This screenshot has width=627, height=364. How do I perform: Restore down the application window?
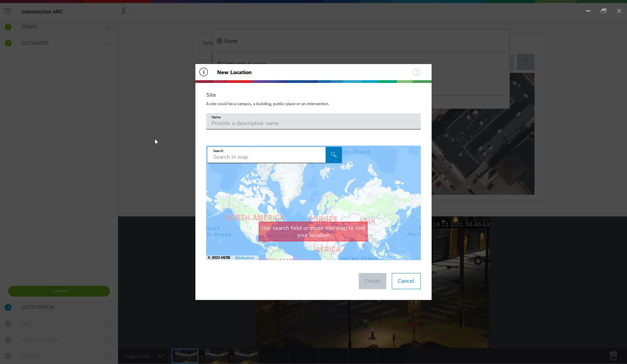coord(603,11)
